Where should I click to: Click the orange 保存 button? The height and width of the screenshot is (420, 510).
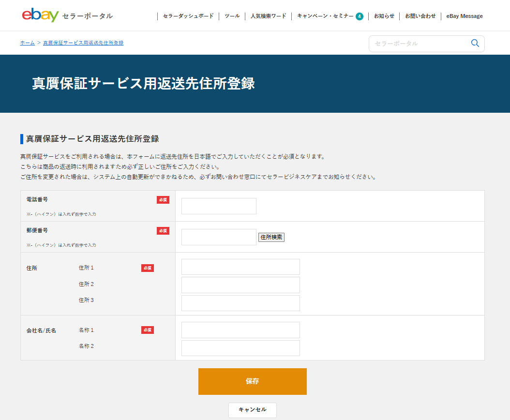(252, 381)
